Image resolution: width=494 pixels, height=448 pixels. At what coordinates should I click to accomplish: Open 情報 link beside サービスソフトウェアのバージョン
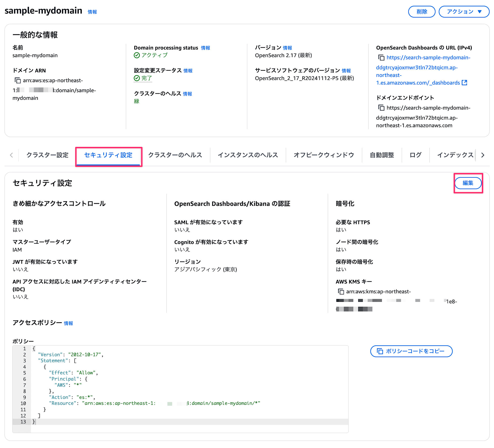click(x=346, y=71)
